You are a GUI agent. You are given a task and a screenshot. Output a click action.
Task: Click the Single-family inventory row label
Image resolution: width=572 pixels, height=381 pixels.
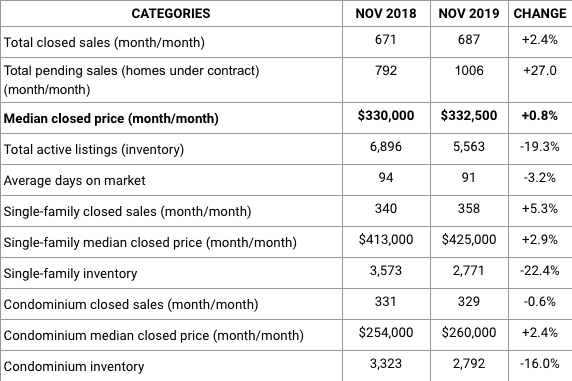[70, 273]
